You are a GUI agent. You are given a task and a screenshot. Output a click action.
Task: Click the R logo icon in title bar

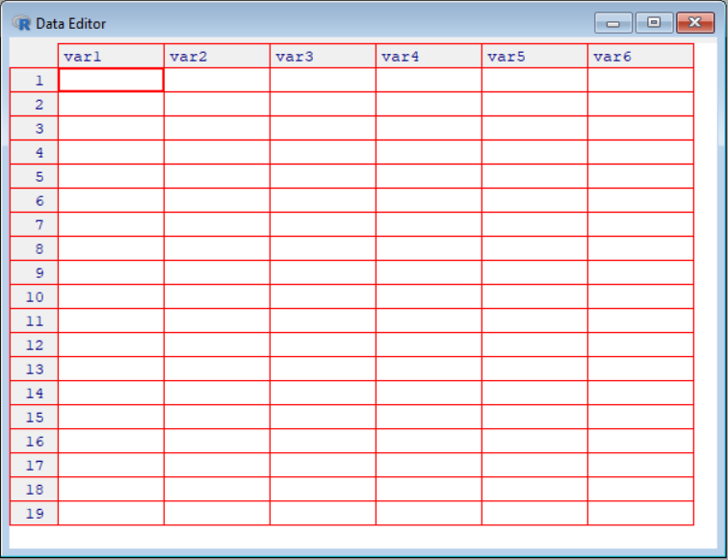pyautogui.click(x=23, y=23)
